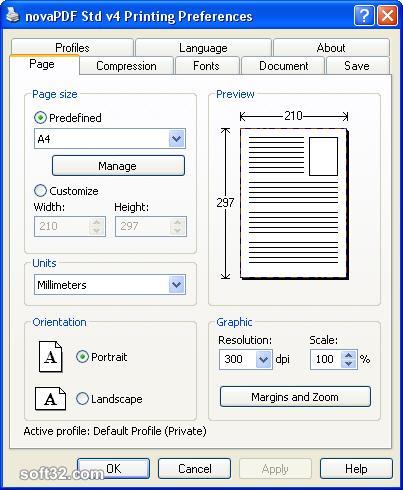Screen dimensions: 403x490
Task: Open the Fonts tab
Action: coord(206,66)
